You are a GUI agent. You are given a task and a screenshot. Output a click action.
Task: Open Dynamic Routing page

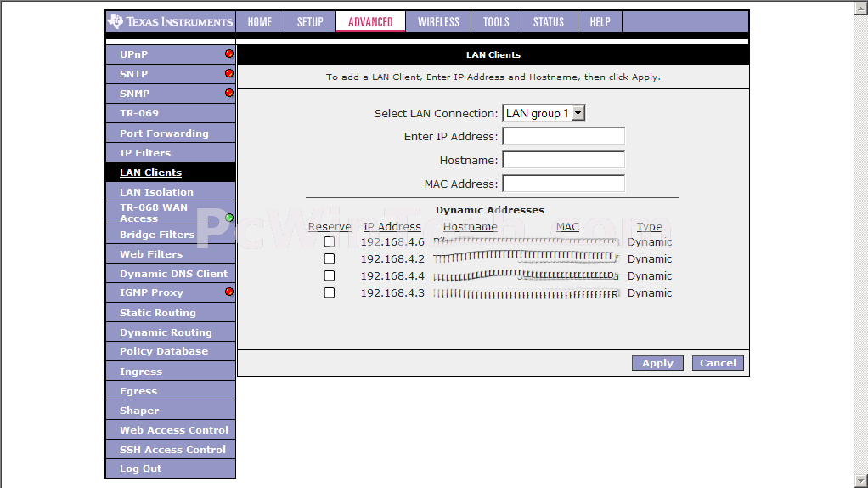pos(171,332)
